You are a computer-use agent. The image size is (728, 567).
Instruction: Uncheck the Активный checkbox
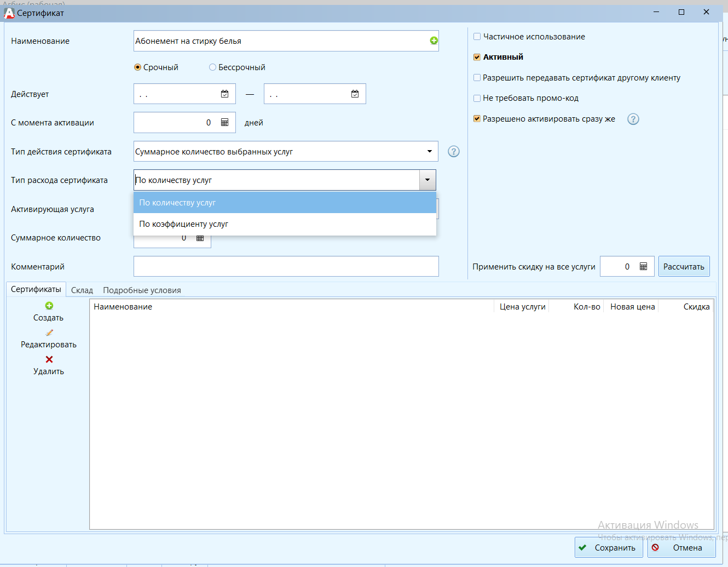[477, 57]
